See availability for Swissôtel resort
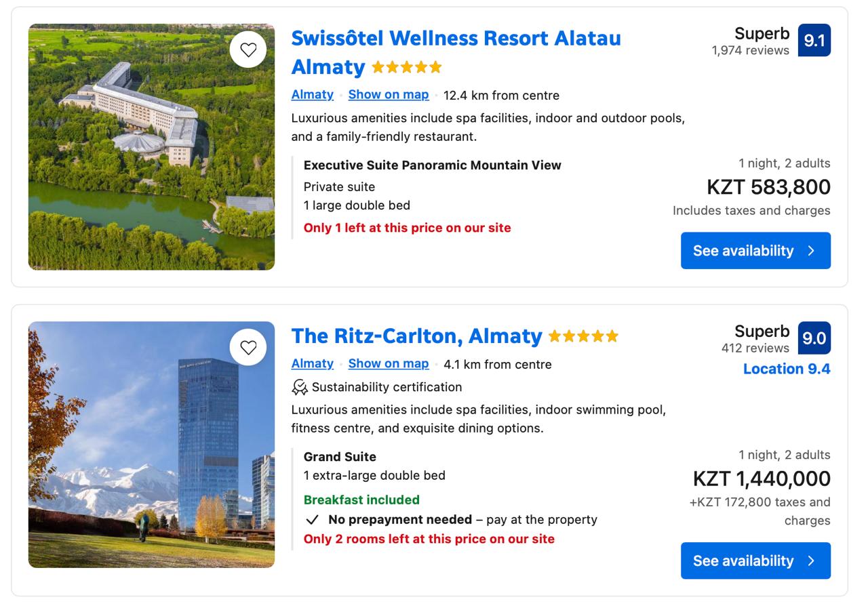Screen dimensions: 868x606 755,251
